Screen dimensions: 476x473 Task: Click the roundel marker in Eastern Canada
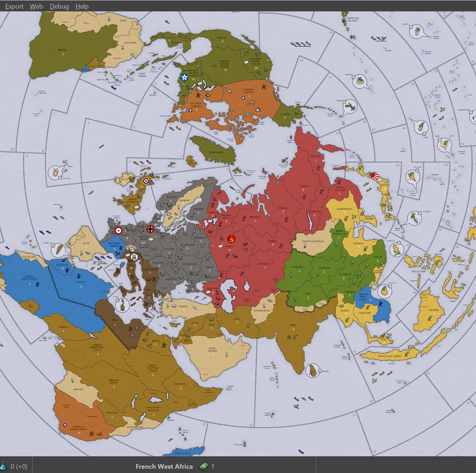190,110
